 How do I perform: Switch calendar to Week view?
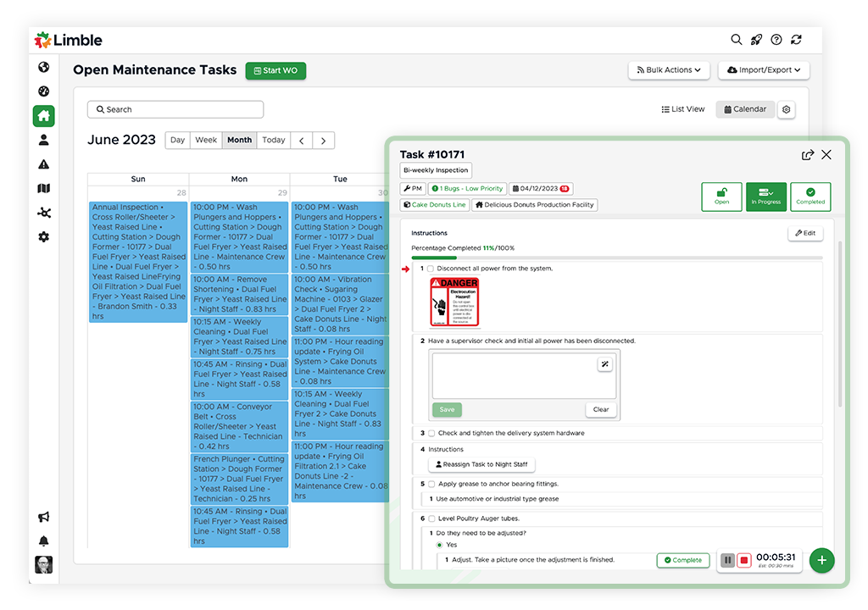[x=206, y=141]
